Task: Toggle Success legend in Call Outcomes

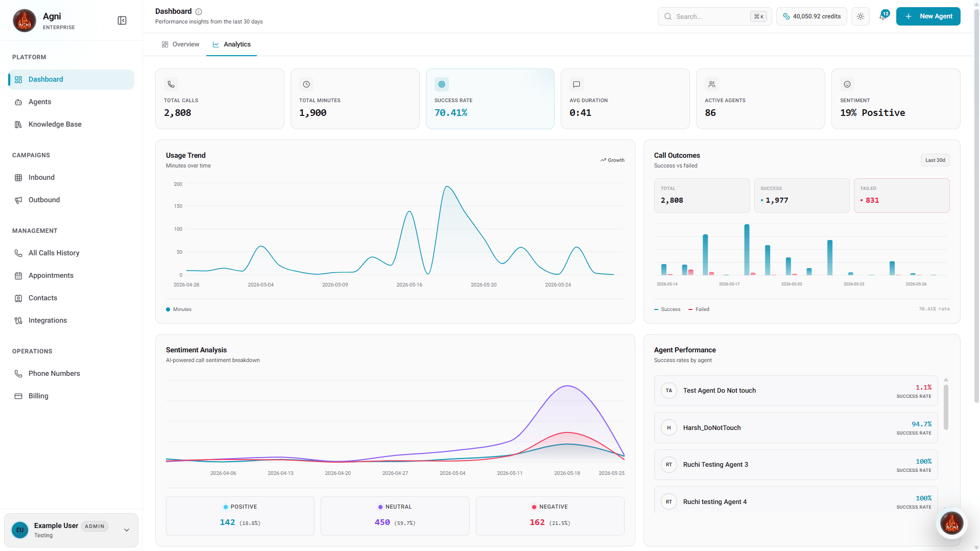Action: click(x=667, y=309)
